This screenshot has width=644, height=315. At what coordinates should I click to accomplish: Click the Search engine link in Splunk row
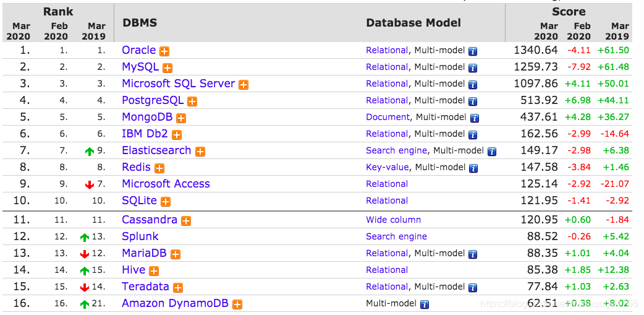[396, 236]
